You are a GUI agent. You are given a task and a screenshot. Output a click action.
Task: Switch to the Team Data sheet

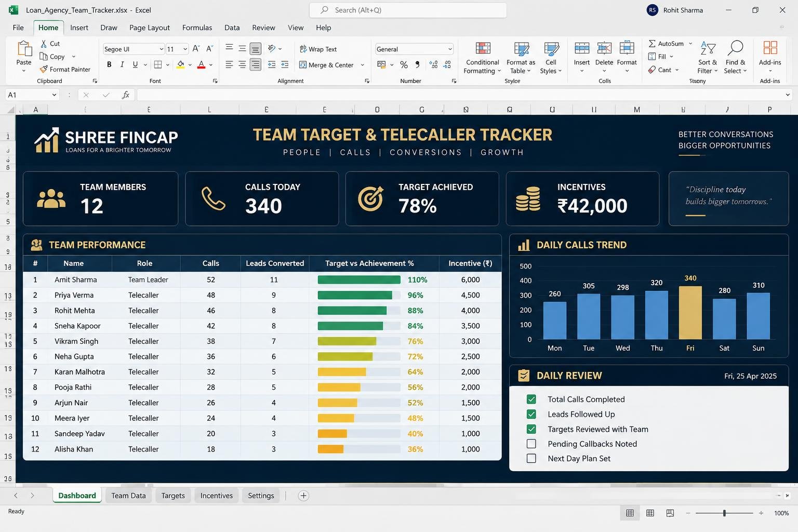[x=128, y=496]
